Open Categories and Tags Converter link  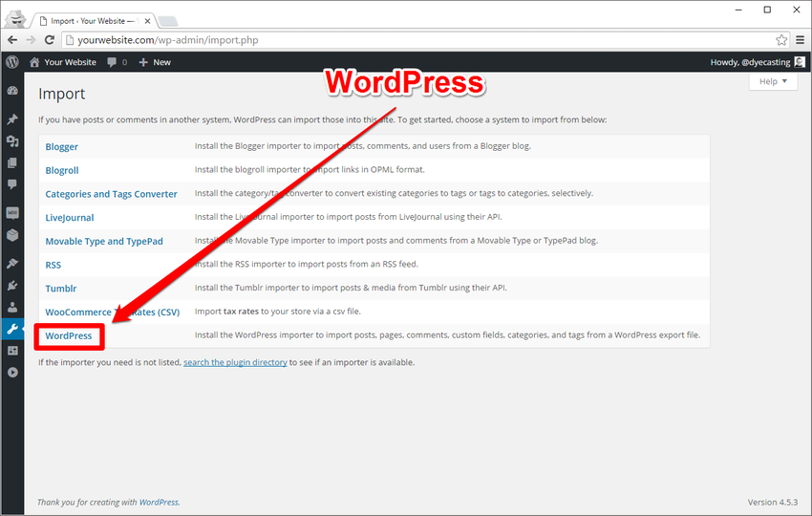(112, 194)
